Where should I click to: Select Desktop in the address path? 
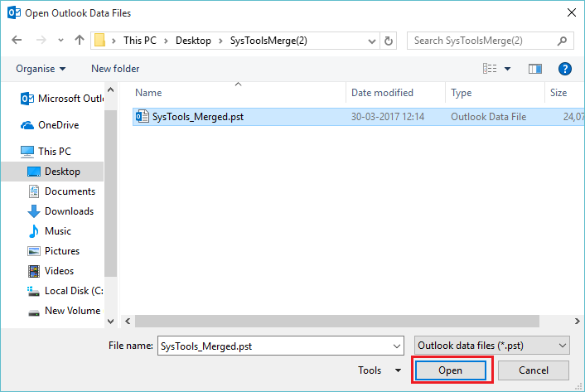click(193, 41)
